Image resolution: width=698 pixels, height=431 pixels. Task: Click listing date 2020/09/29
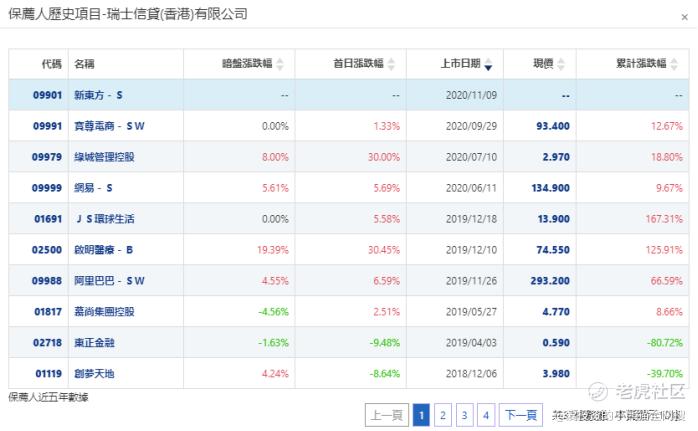pos(471,126)
